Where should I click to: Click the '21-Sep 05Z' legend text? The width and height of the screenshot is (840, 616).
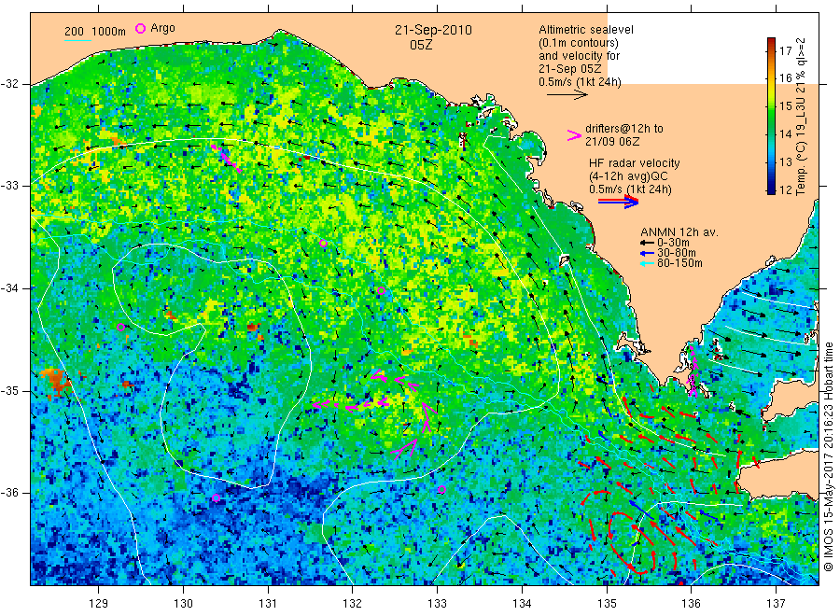click(x=570, y=69)
